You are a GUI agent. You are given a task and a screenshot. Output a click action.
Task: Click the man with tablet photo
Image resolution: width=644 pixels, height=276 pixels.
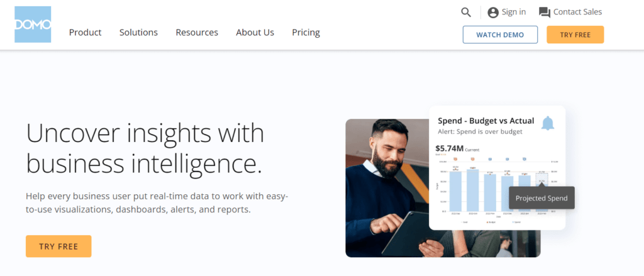click(386, 189)
